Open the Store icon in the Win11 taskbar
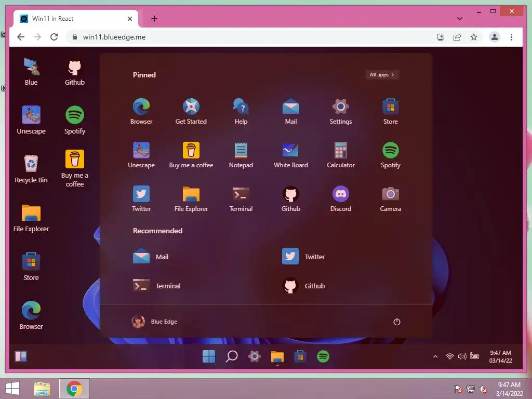The width and height of the screenshot is (532, 399). tap(300, 356)
